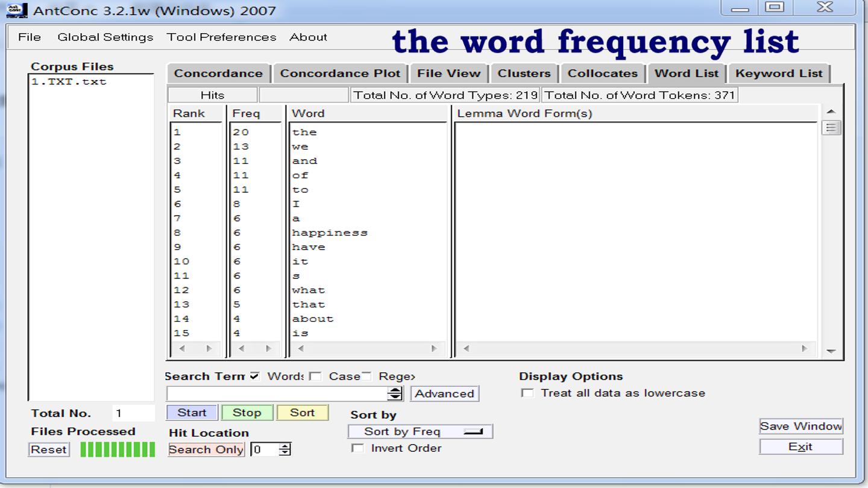Click Total No. of Word Types field

tap(445, 95)
